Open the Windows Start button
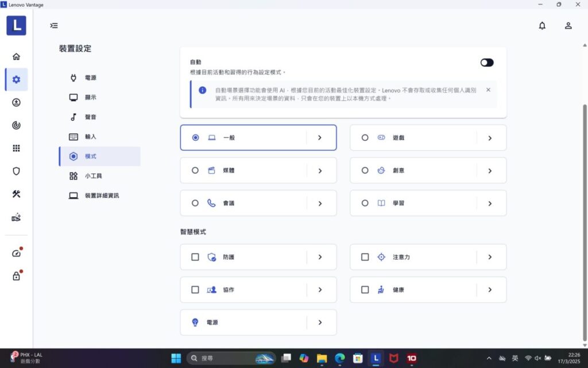The height and width of the screenshot is (368, 588). click(176, 358)
